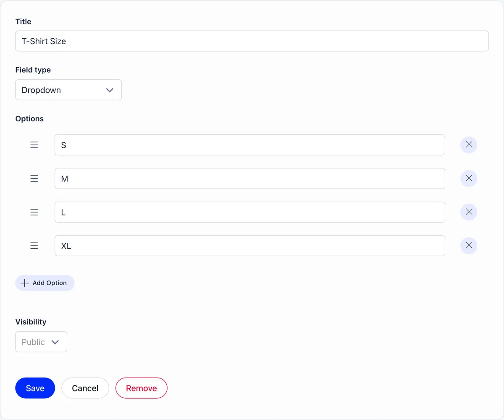The image size is (504, 420).
Task: Click the red Remove button
Action: 142,388
